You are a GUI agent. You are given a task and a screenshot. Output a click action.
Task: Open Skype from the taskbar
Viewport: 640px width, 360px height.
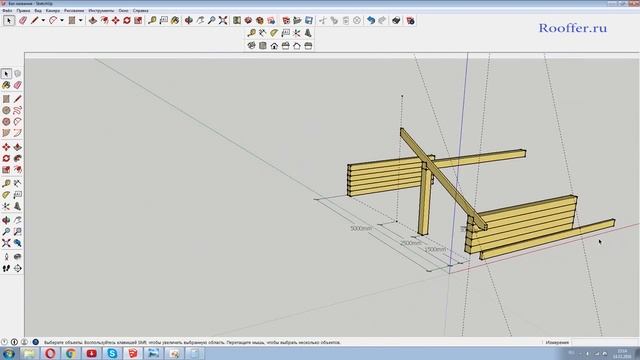112,353
